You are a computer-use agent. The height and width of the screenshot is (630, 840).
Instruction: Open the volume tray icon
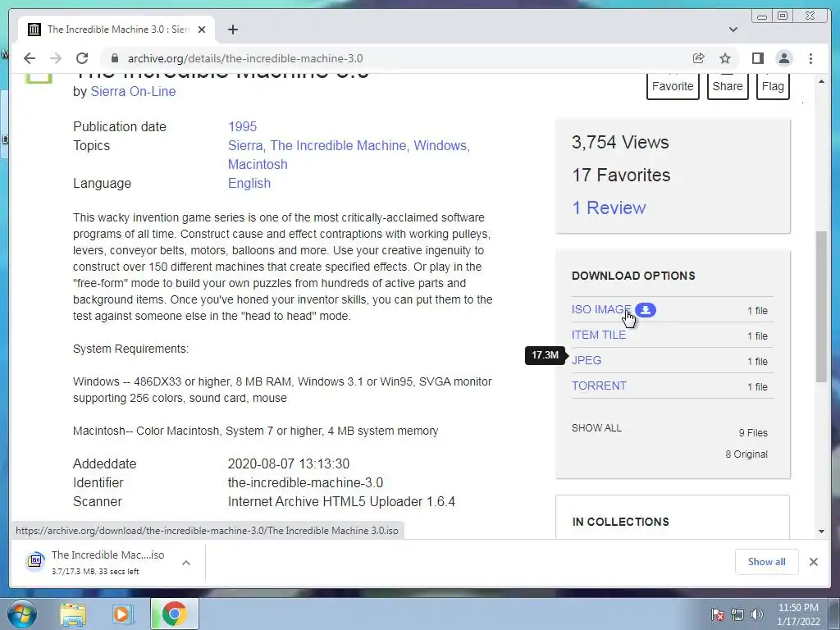[757, 614]
